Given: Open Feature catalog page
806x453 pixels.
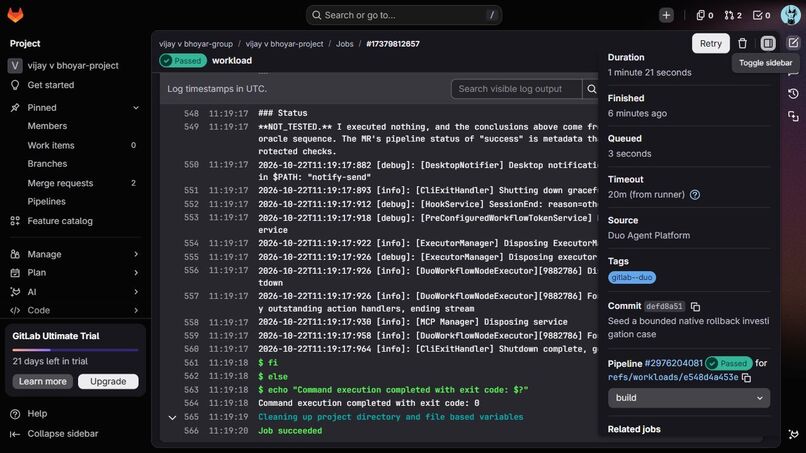Looking at the screenshot, I should click(x=60, y=221).
